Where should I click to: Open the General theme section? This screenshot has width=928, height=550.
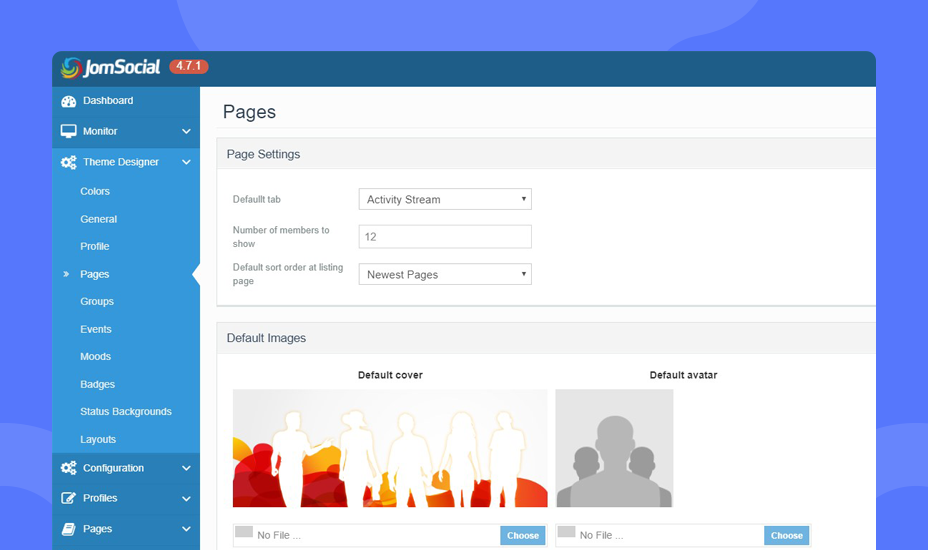[98, 219]
